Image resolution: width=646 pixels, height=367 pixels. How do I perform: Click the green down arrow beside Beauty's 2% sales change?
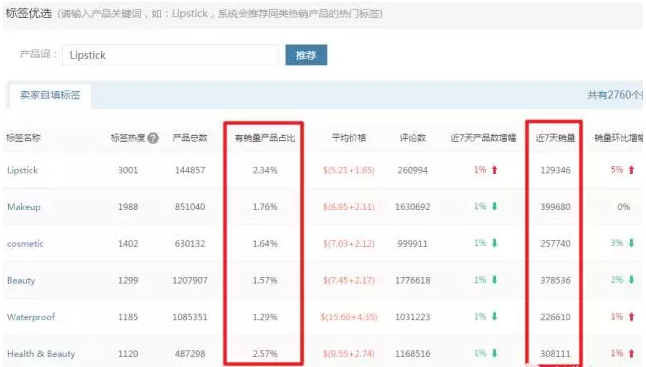tap(631, 280)
